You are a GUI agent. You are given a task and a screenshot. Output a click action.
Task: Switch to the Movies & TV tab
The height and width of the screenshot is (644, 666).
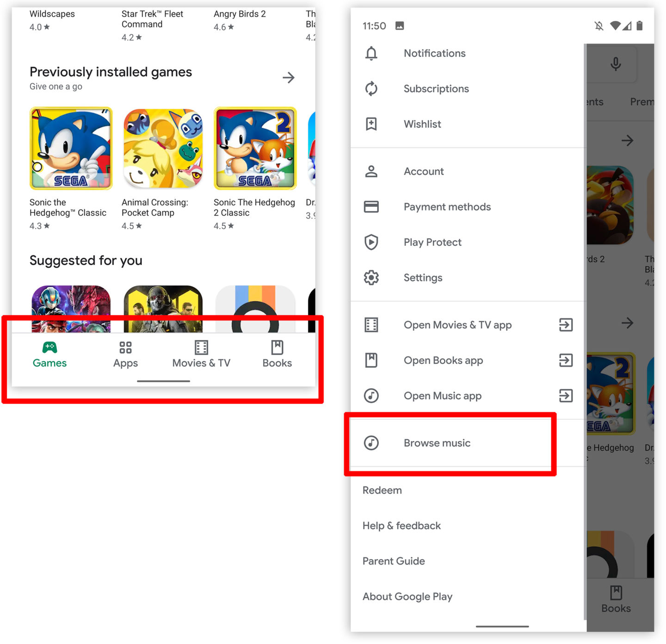(201, 355)
